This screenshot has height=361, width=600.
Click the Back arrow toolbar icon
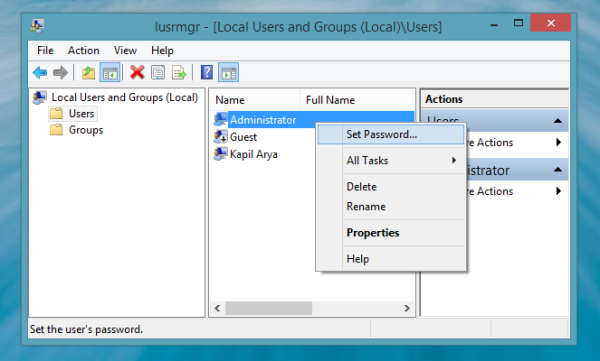coord(40,72)
